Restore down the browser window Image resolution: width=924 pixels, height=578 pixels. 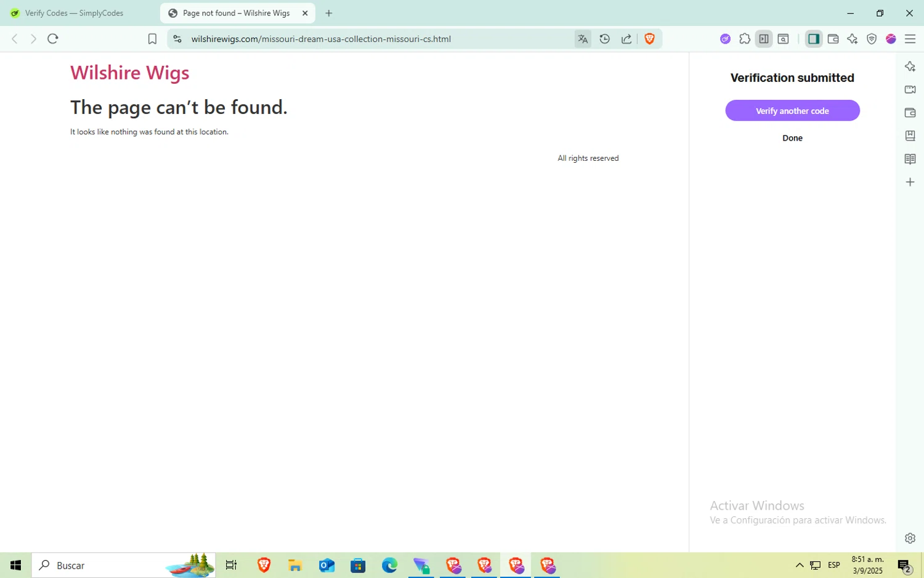point(880,13)
